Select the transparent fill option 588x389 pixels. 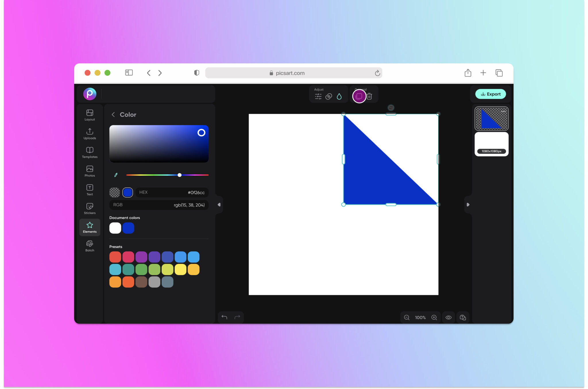[115, 192]
